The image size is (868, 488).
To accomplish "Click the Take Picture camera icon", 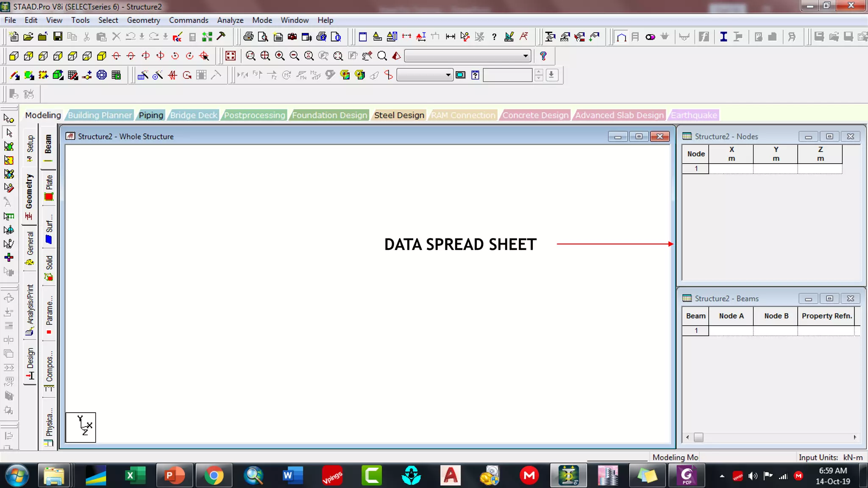I will pos(292,37).
